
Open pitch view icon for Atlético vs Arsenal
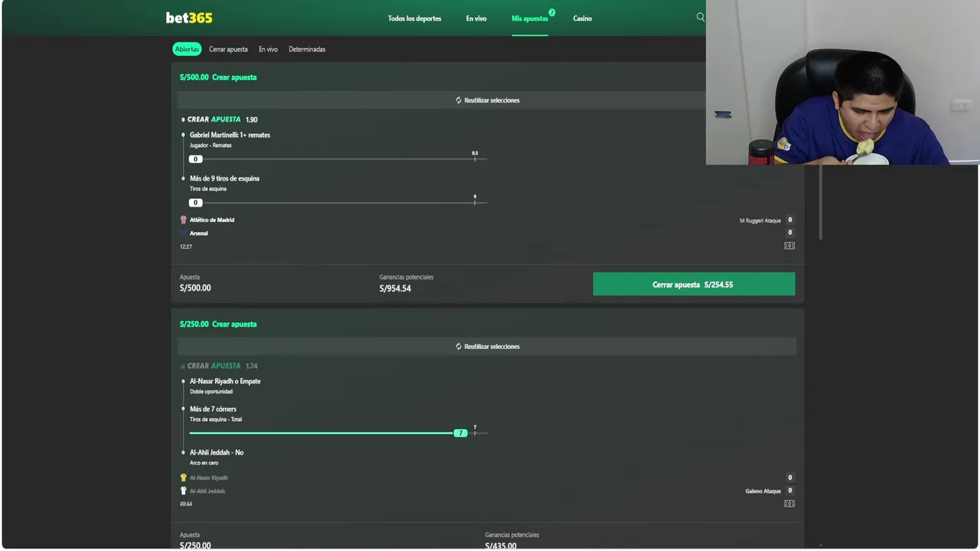point(789,246)
